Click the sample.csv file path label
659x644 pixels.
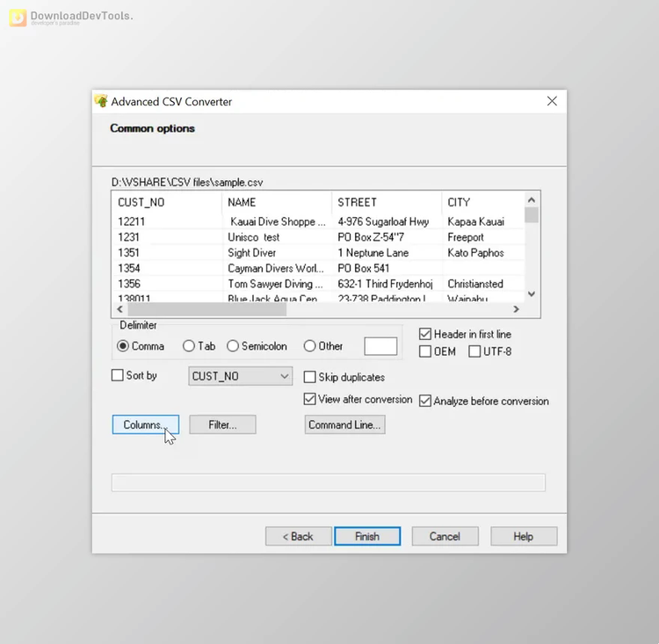click(x=187, y=183)
